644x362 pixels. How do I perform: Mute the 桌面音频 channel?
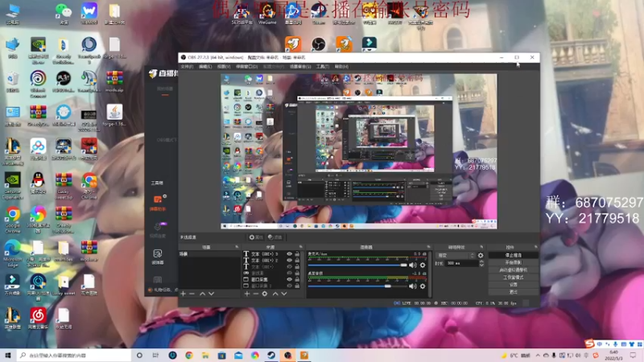pyautogui.click(x=413, y=286)
